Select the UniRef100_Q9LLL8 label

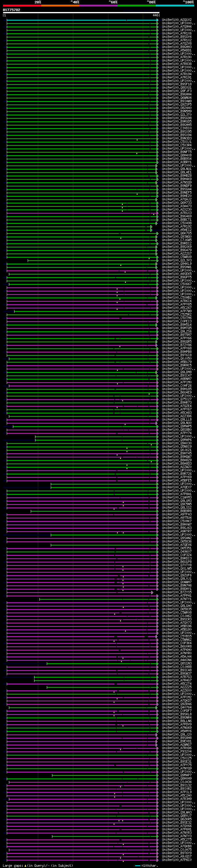pos(177,419)
